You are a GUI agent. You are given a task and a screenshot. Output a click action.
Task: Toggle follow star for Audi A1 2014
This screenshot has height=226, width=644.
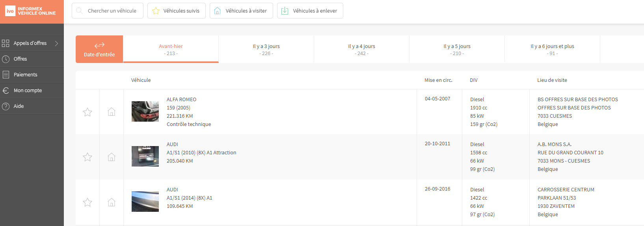click(x=87, y=202)
